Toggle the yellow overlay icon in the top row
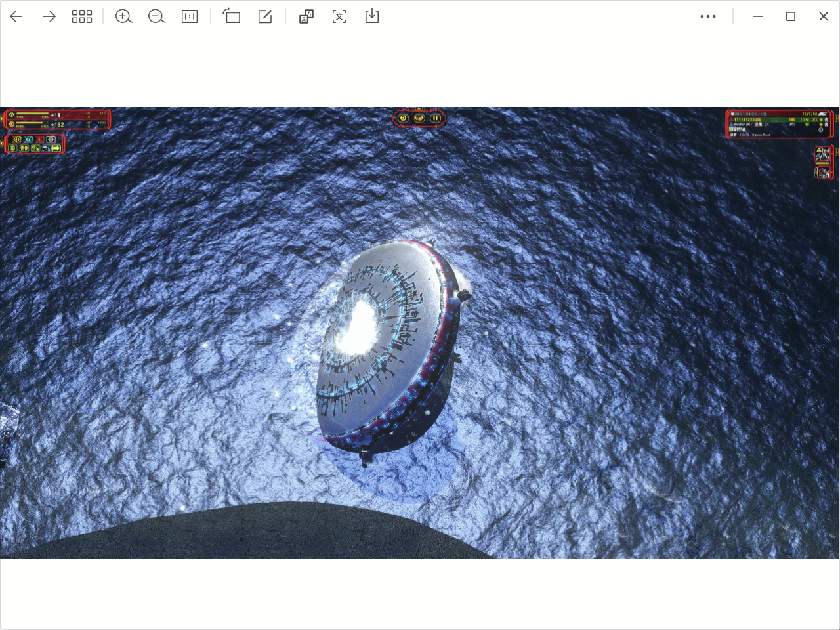Screen dimensions: 840x630 pyautogui.click(x=16, y=139)
